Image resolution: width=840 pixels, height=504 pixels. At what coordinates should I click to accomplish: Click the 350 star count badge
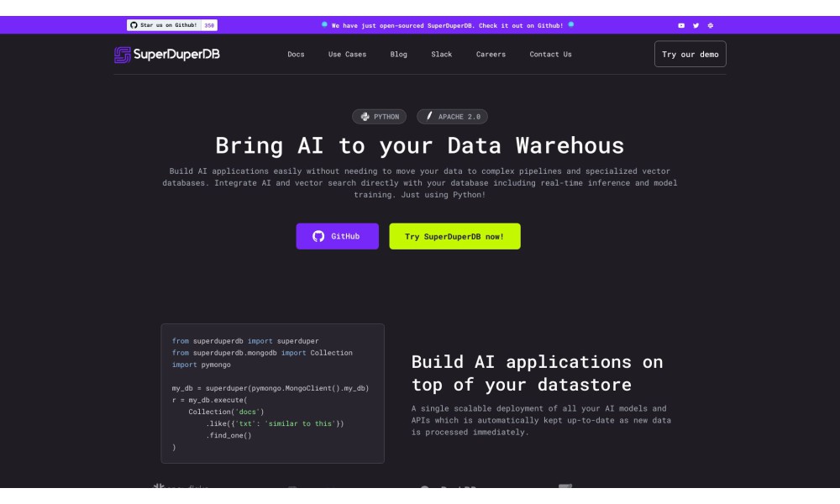click(209, 25)
